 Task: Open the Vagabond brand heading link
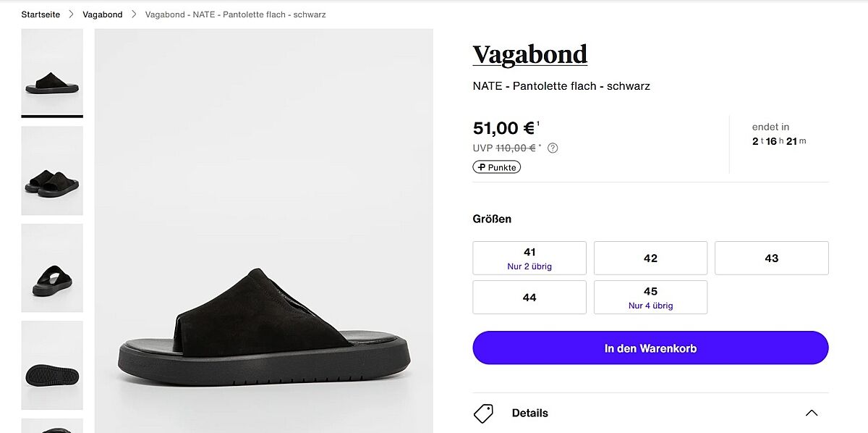(x=530, y=54)
